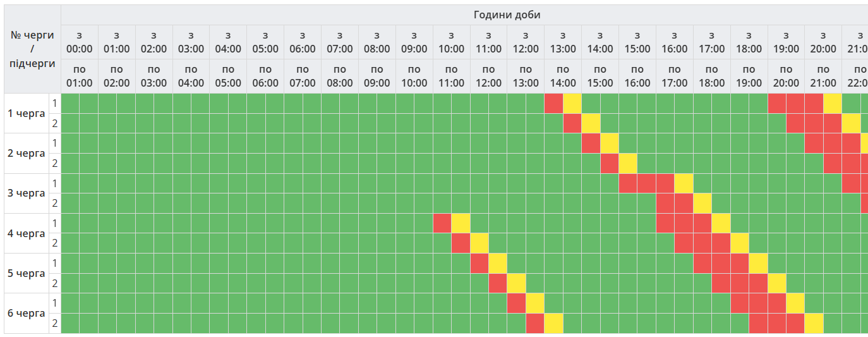
Task: Click the yellow cell in 2 черга subqueue 2
Action: [628, 163]
